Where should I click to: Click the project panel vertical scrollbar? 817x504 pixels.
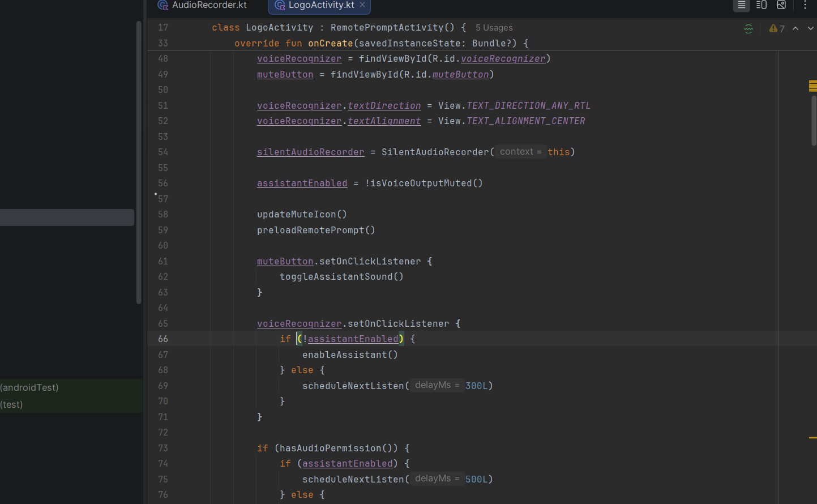coord(139,163)
